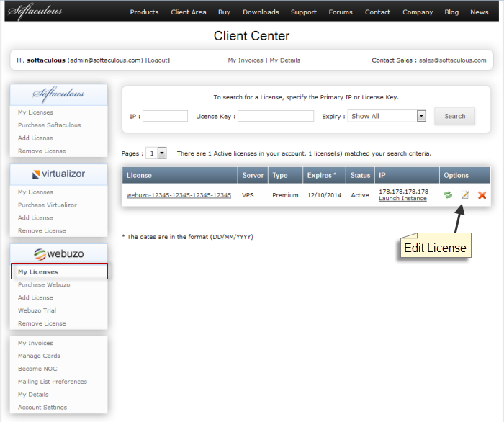Open My Details link in header bar

[x=285, y=60]
